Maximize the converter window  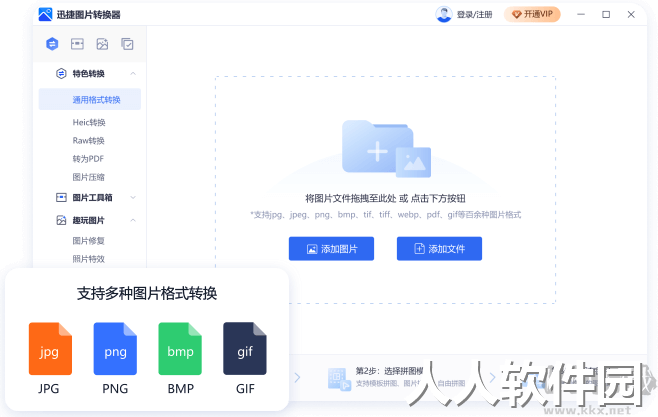click(606, 14)
